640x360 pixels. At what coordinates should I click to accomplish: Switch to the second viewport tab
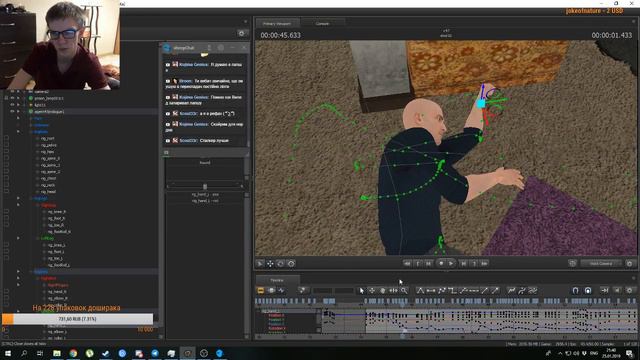[322, 24]
